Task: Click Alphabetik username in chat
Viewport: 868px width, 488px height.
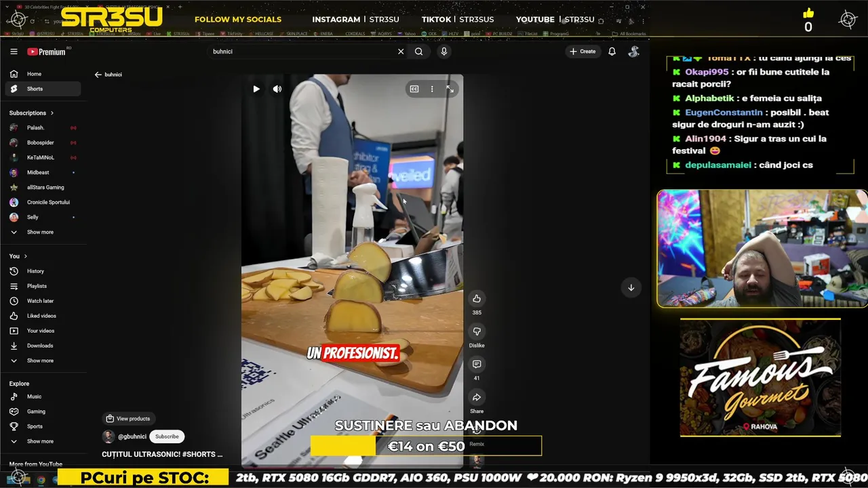Action: 710,98
